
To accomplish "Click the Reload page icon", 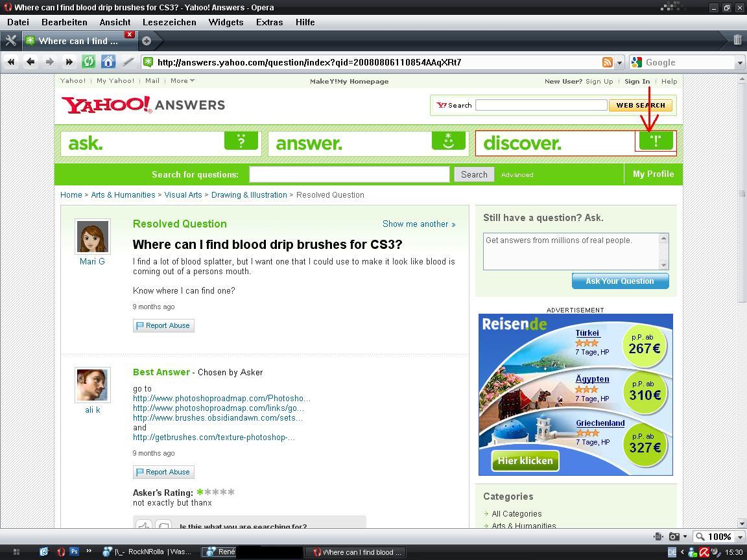I will coord(89,62).
